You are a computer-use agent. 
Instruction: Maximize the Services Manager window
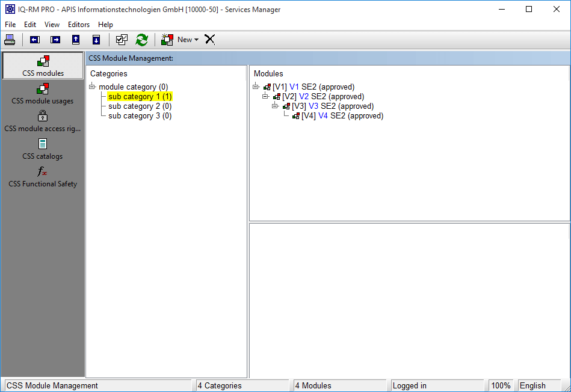(x=529, y=9)
